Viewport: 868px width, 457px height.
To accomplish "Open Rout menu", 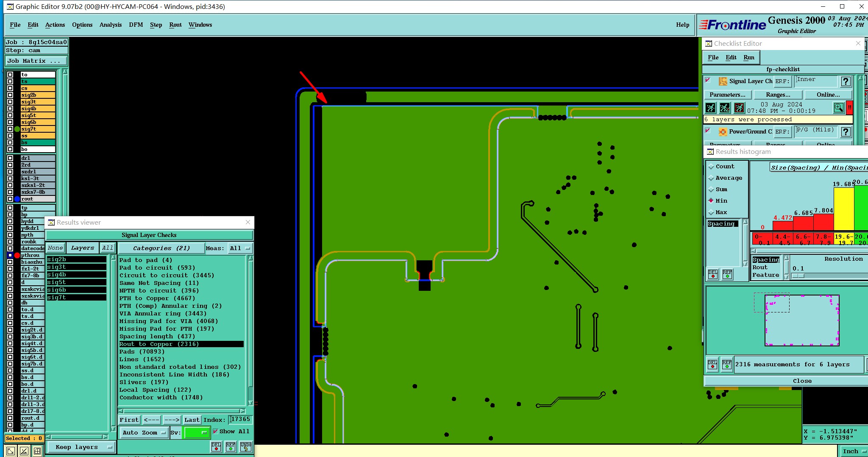I will [175, 25].
